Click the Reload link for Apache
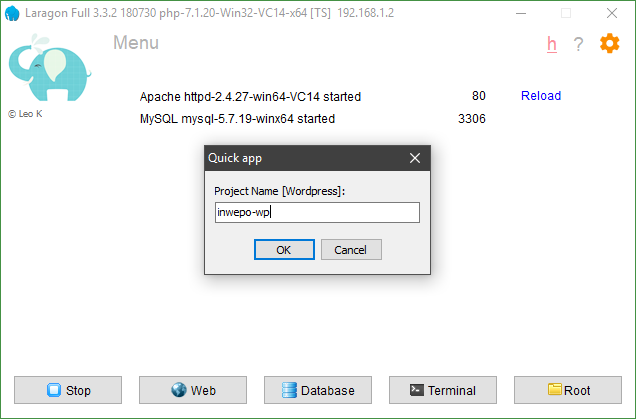The width and height of the screenshot is (636, 419). click(x=541, y=96)
